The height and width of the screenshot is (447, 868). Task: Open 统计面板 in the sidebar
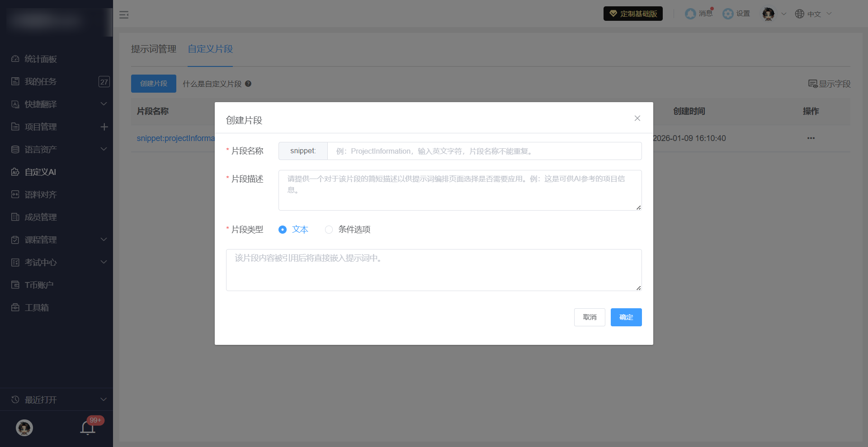[x=41, y=59]
